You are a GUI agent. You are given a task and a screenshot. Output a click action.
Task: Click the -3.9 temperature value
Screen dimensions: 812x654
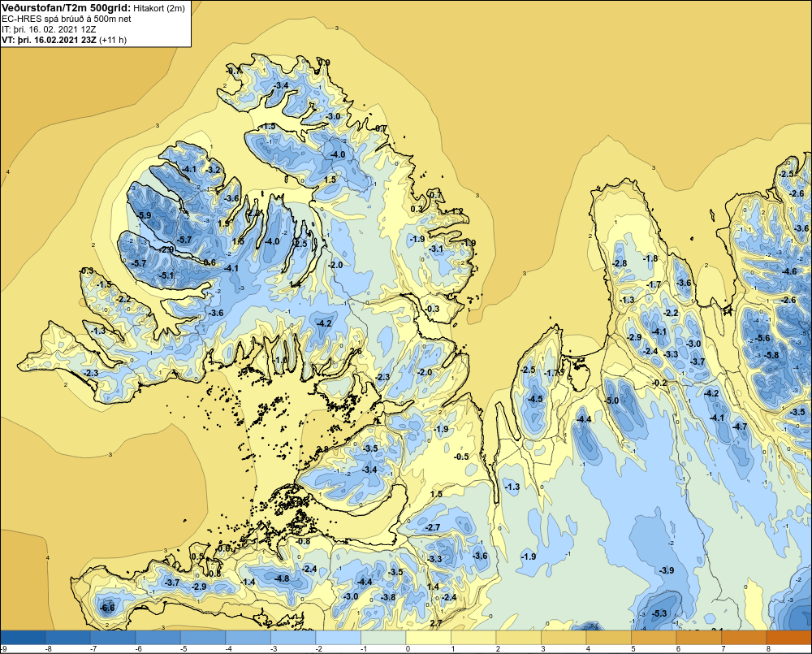667,570
